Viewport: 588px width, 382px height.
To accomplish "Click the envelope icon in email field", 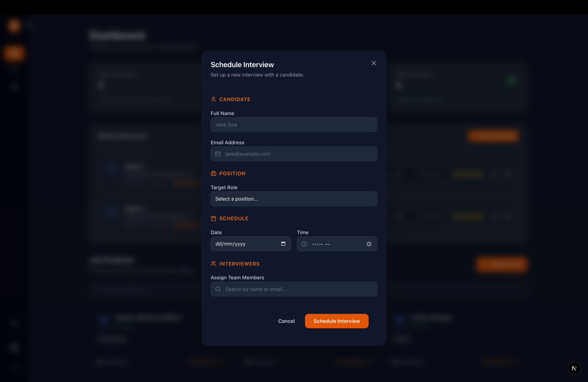I will 218,154.
